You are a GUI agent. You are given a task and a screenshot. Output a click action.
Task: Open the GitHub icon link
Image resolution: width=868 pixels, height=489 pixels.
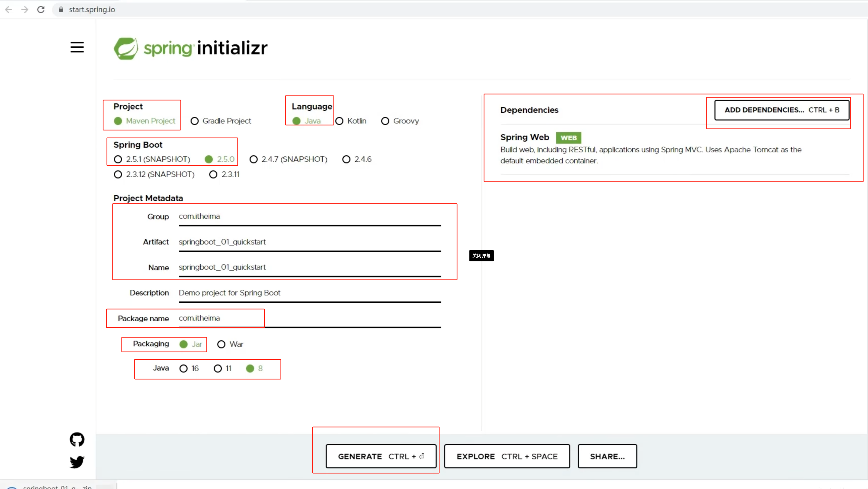tap(77, 439)
